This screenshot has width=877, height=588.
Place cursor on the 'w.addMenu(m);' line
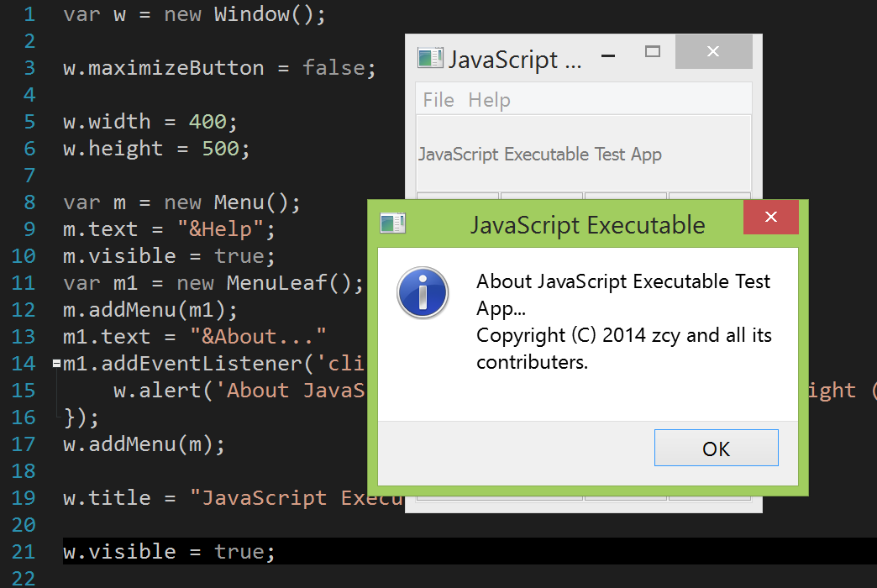[x=144, y=444]
